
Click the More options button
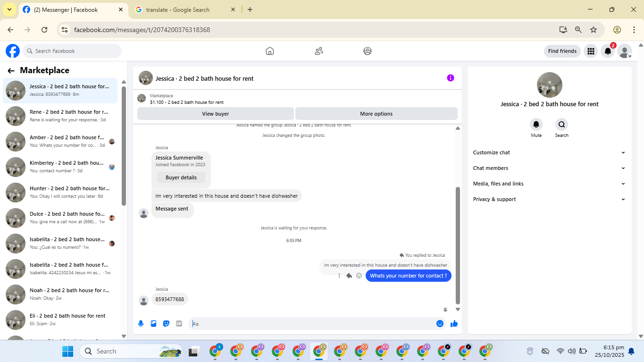[376, 114]
